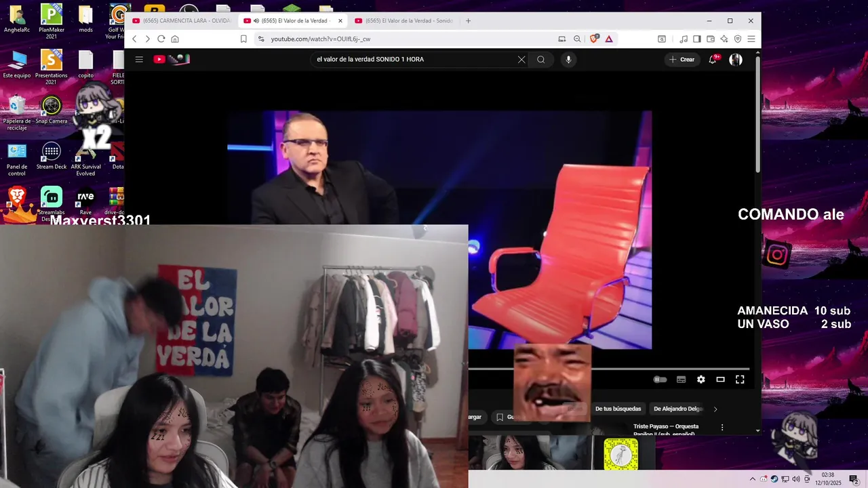The image size is (868, 488).
Task: Open the video player settings gear
Action: (x=701, y=380)
